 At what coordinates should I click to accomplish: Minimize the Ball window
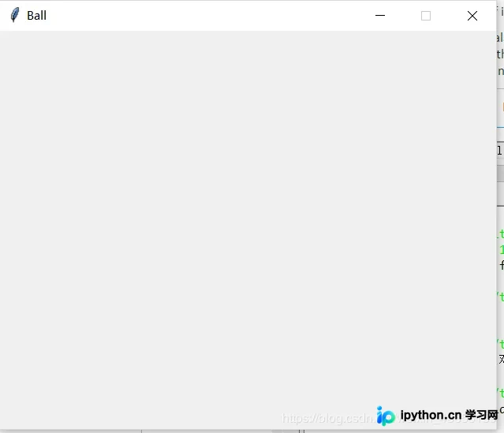click(x=380, y=16)
